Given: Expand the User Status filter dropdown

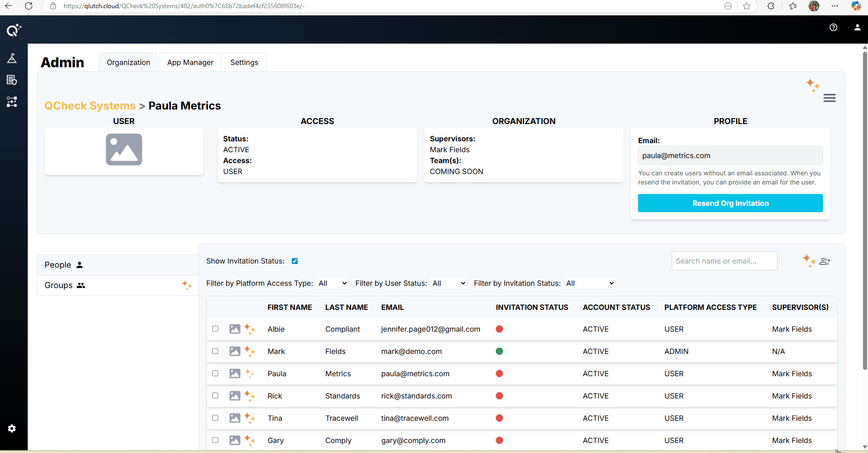Looking at the screenshot, I should pyautogui.click(x=449, y=284).
